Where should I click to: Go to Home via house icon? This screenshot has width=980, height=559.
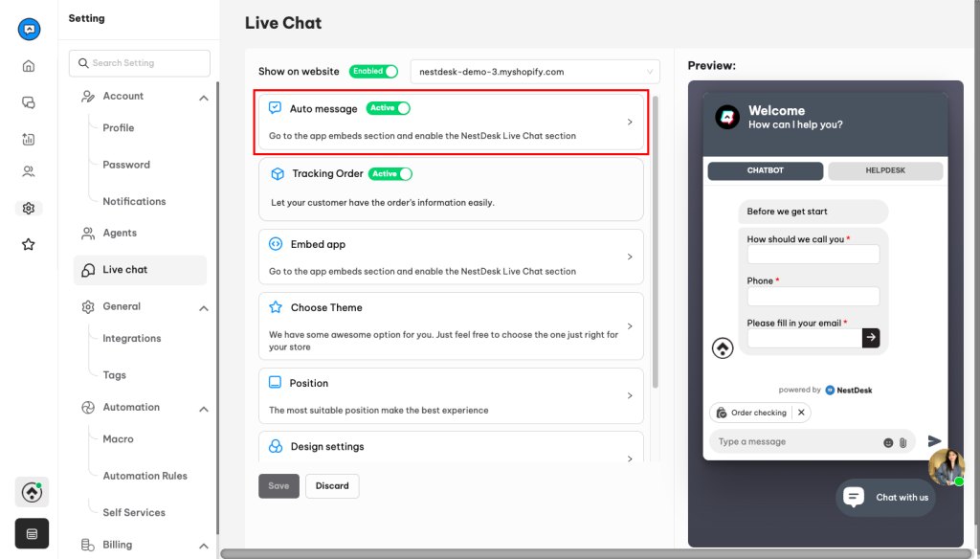29,66
